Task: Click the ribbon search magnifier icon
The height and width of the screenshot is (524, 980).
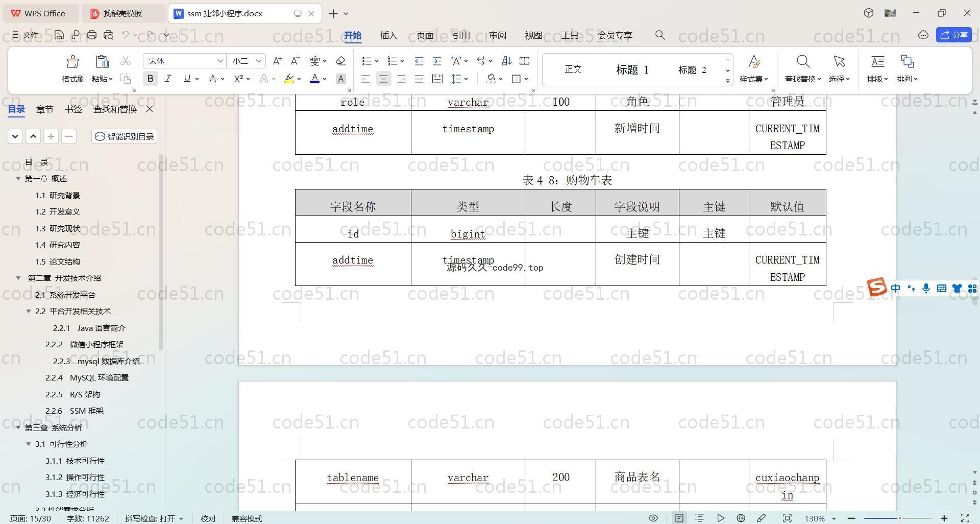Action: pyautogui.click(x=660, y=35)
